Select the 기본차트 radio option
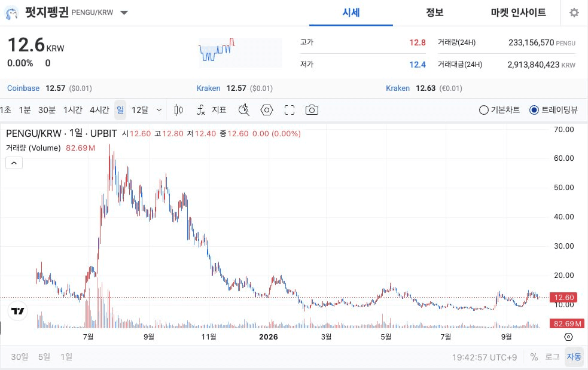The width and height of the screenshot is (588, 370). pos(499,110)
